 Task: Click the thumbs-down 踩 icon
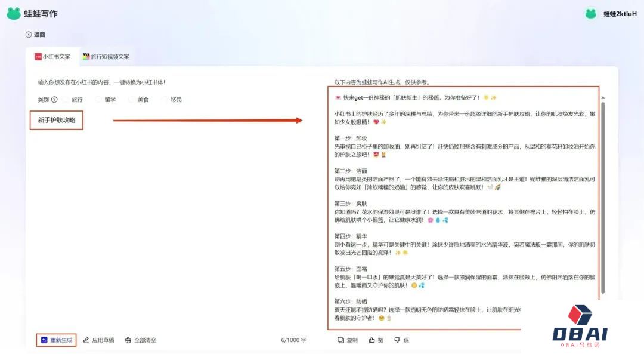[396, 340]
